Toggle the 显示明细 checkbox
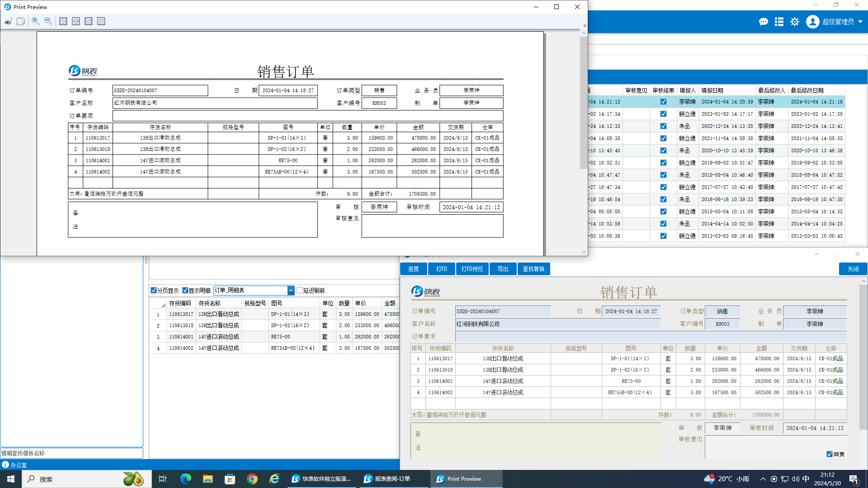Viewport: 868px width, 488px height. click(x=185, y=290)
